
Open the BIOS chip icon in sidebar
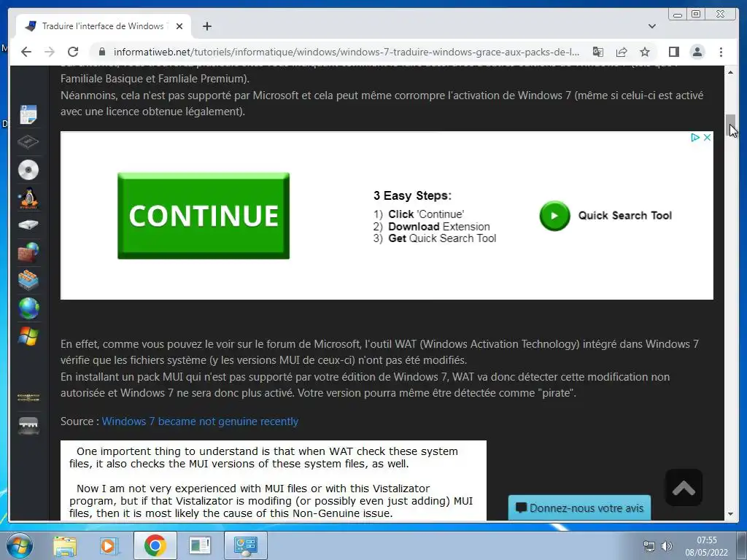click(x=28, y=141)
